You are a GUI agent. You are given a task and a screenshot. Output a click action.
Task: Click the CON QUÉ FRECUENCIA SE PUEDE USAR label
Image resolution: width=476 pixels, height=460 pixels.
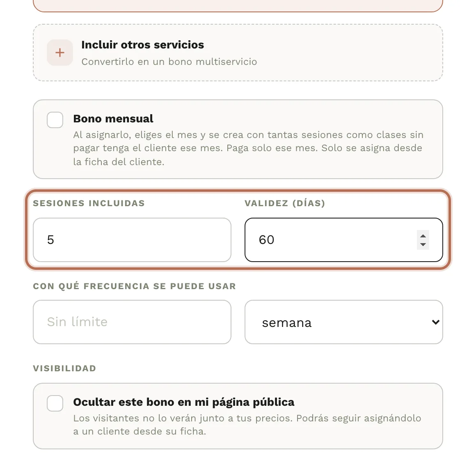pyautogui.click(x=135, y=286)
